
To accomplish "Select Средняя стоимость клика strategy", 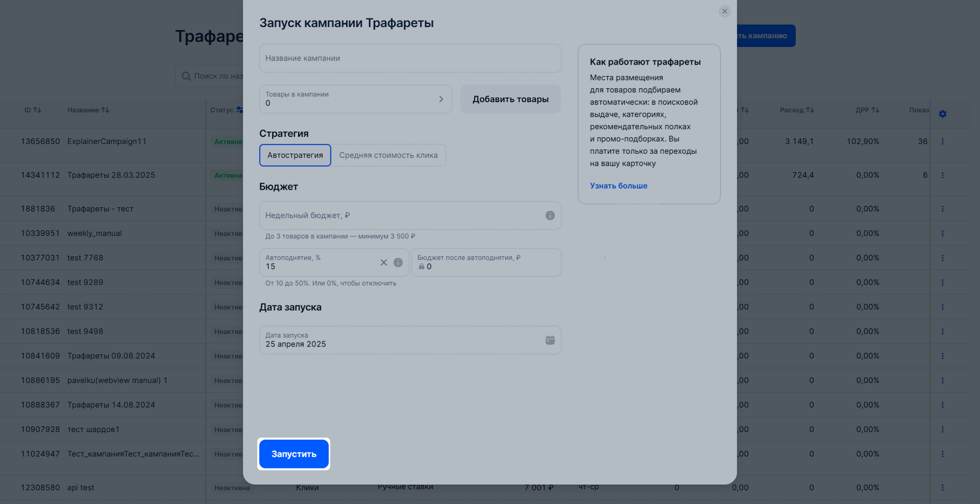I will click(x=388, y=155).
